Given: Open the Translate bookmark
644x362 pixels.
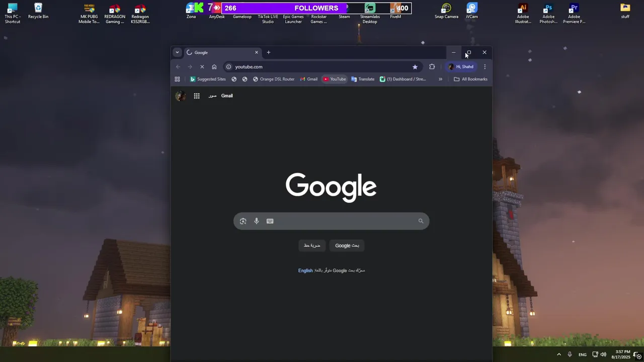Looking at the screenshot, I should pos(363,79).
